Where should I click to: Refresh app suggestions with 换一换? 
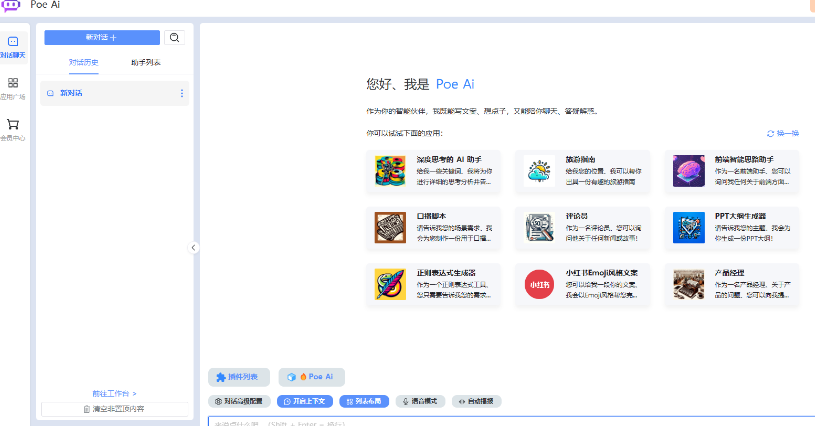pos(783,134)
